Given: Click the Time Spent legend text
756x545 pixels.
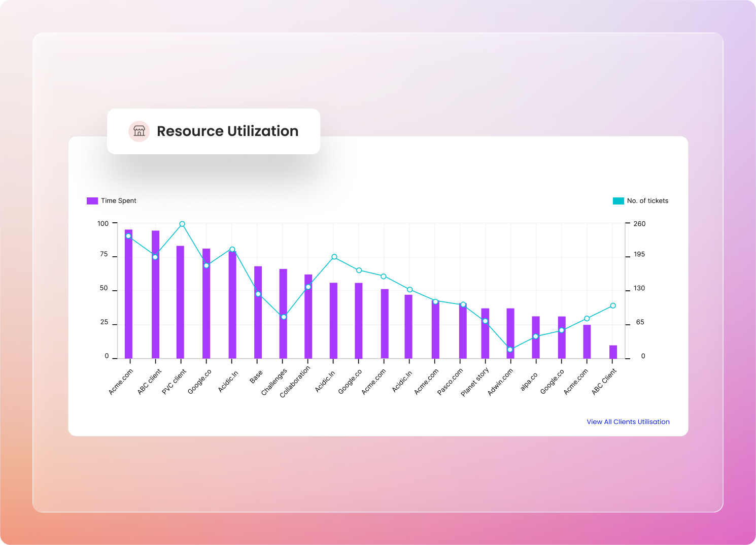Looking at the screenshot, I should click(x=118, y=201).
